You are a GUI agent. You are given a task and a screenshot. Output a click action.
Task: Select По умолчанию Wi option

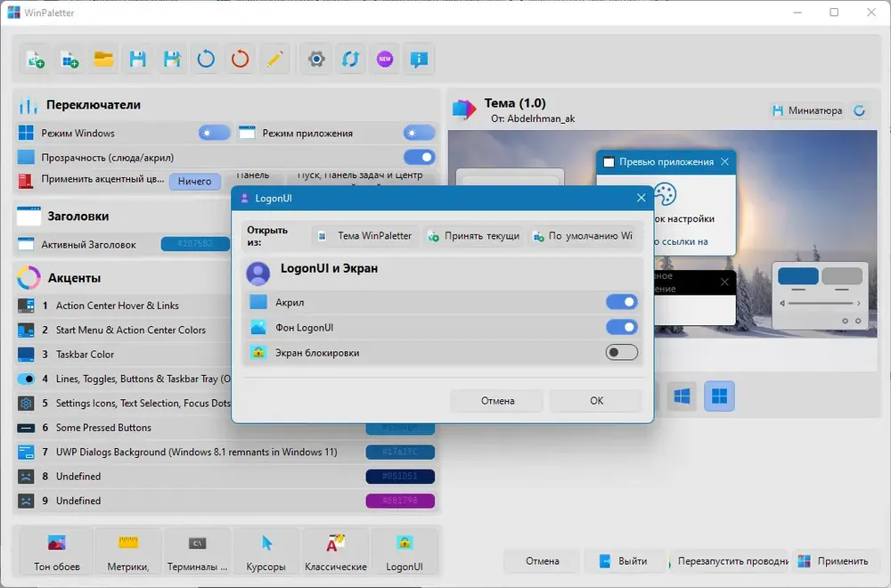pyautogui.click(x=583, y=236)
